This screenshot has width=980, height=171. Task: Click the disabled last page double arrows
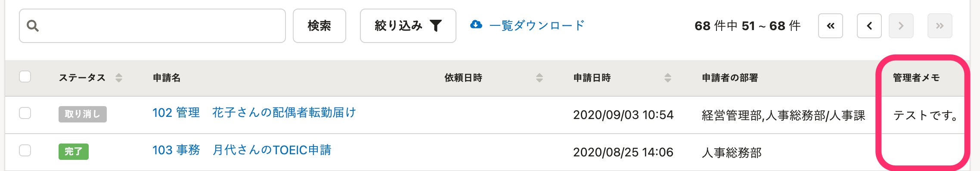click(940, 26)
